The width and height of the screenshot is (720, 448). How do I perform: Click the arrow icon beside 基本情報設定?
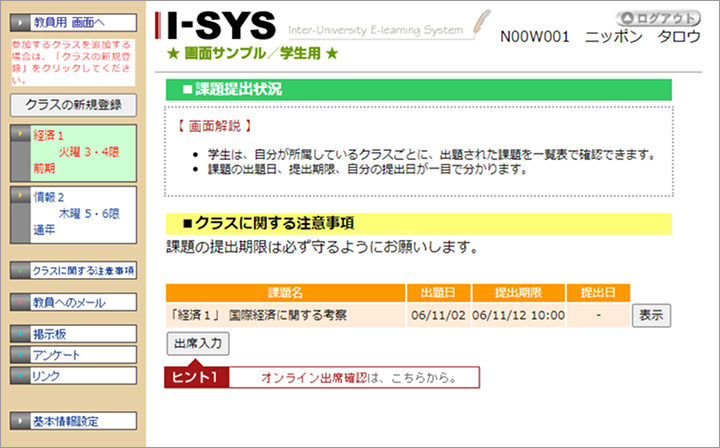click(x=20, y=421)
